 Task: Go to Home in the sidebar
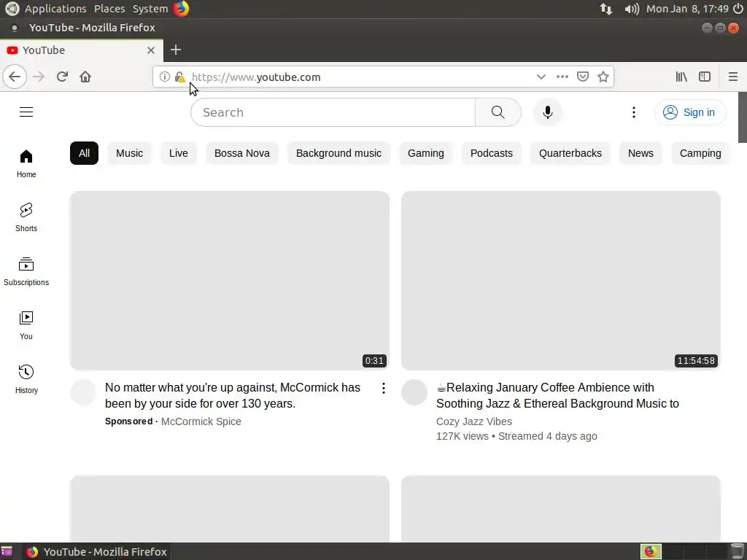pos(26,164)
